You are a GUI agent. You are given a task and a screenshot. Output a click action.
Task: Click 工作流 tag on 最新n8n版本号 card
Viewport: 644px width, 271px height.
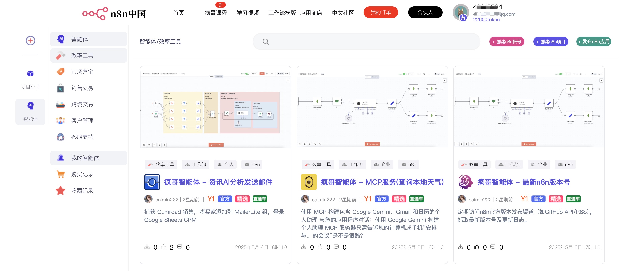pos(509,164)
